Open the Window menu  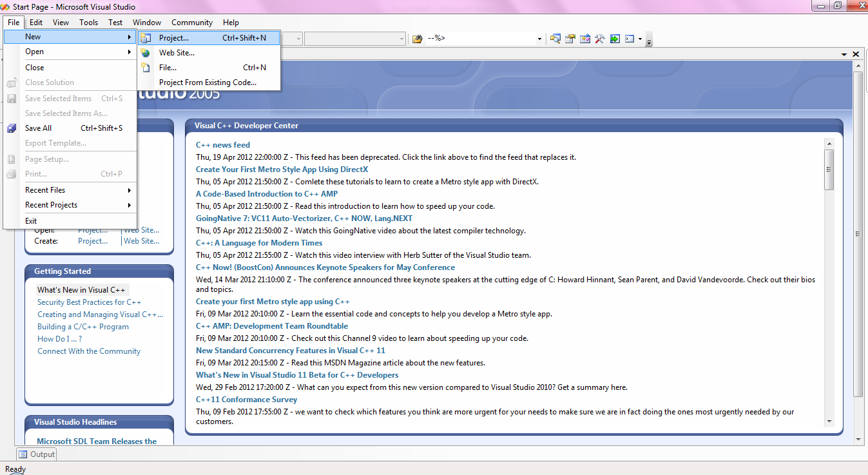pos(147,22)
